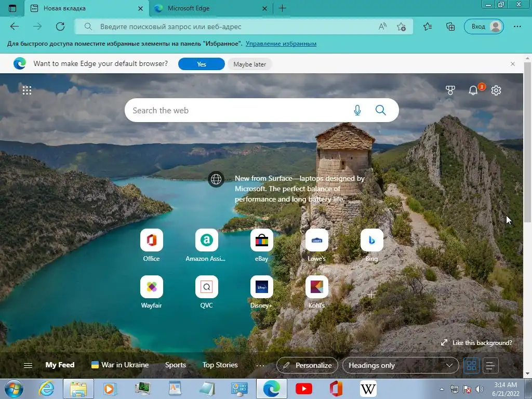Open page settings gear icon
Image resolution: width=532 pixels, height=399 pixels.
tap(496, 90)
